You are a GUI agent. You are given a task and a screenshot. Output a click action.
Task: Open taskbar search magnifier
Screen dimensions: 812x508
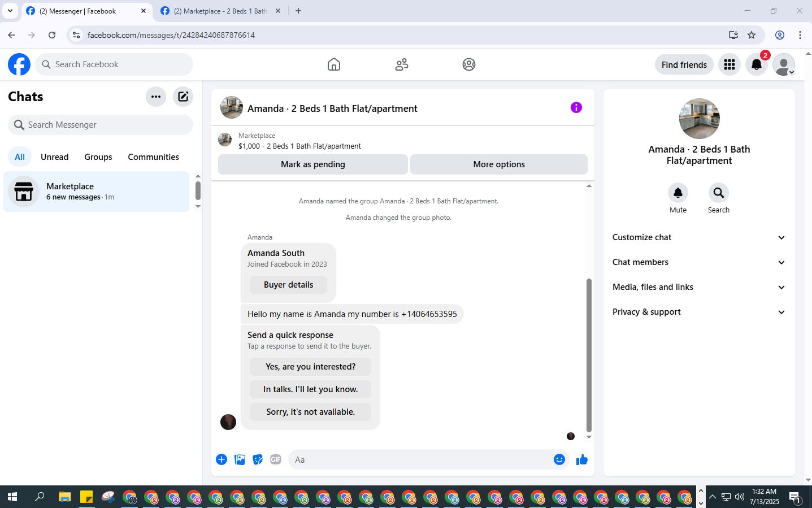click(x=40, y=497)
